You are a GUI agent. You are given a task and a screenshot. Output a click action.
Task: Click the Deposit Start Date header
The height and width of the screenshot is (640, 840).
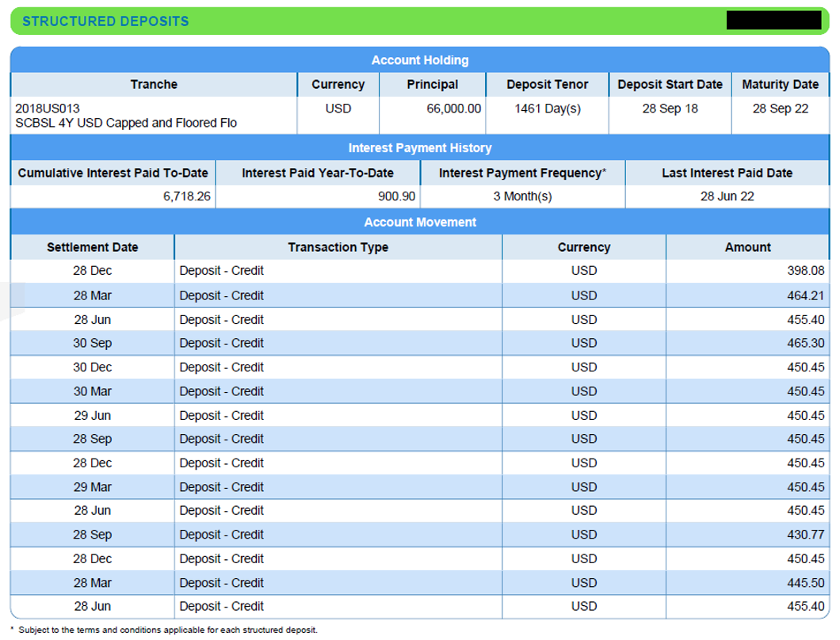pos(670,84)
